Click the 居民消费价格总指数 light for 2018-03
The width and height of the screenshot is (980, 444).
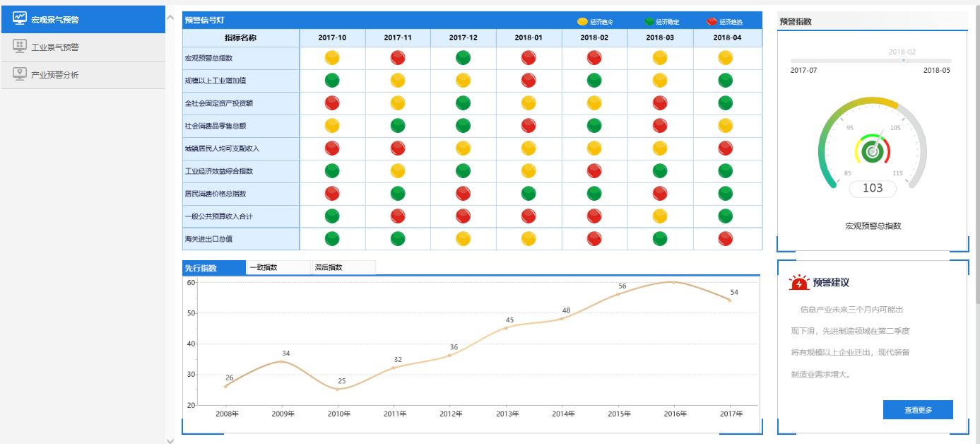660,194
